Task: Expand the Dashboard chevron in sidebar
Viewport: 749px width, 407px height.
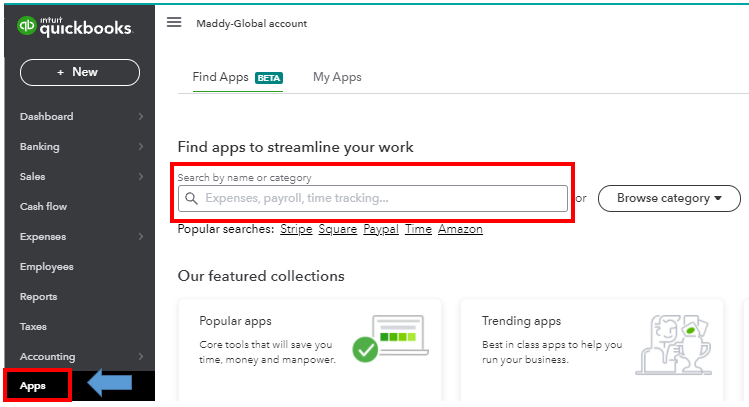Action: [x=140, y=117]
